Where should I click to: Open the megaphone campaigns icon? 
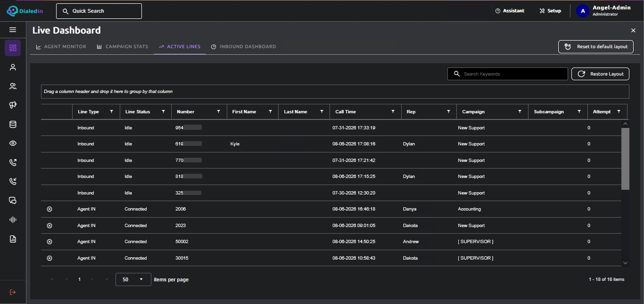tap(13, 105)
